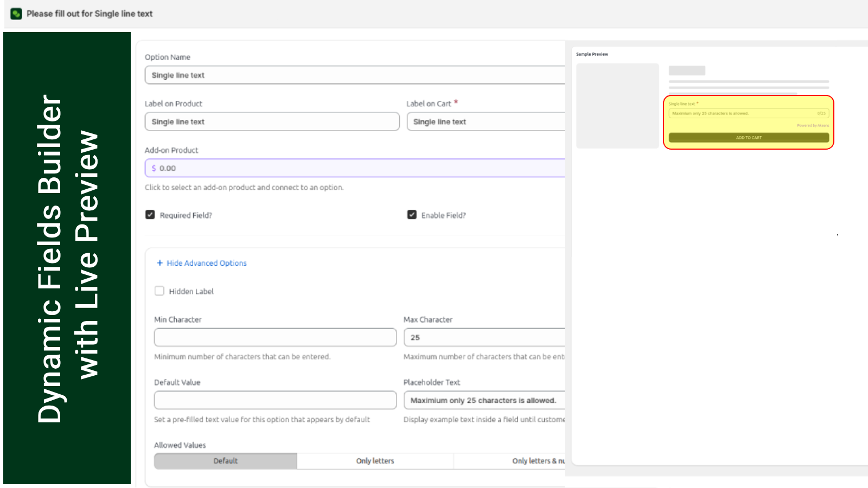Disable the Enable Field checkbox
The height and width of the screenshot is (488, 868).
pyautogui.click(x=412, y=214)
